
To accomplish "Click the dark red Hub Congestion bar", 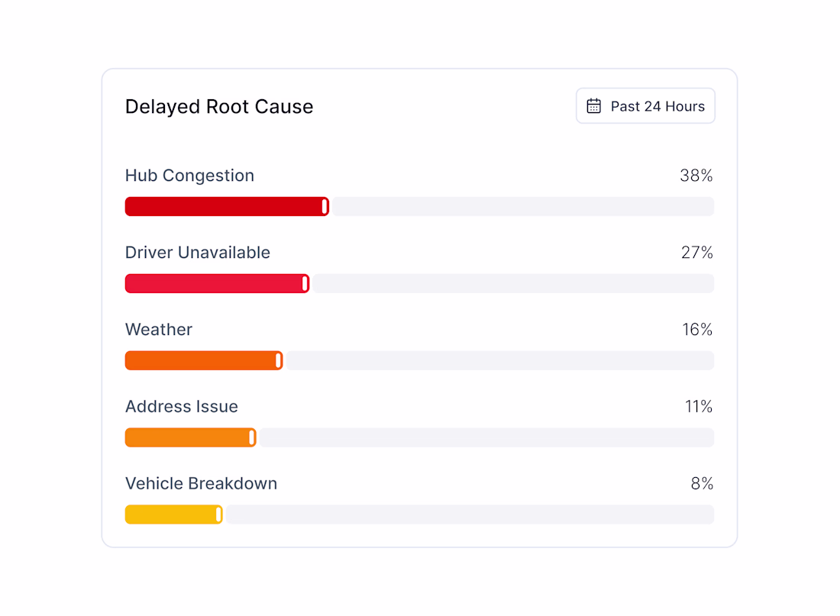I will click(x=227, y=207).
